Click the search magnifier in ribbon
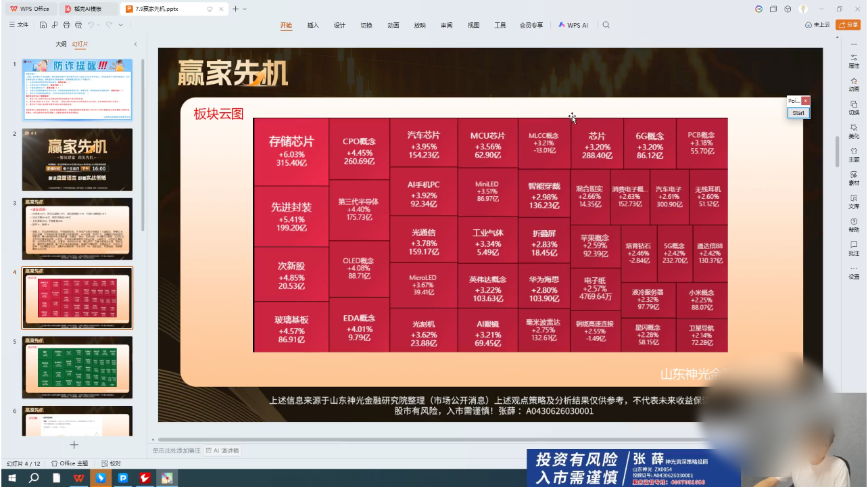Viewport: 868px width, 487px height. click(606, 25)
